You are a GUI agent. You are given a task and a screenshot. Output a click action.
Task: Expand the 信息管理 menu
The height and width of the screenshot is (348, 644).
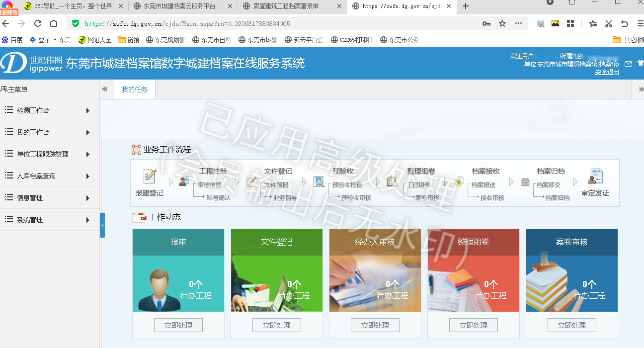50,198
